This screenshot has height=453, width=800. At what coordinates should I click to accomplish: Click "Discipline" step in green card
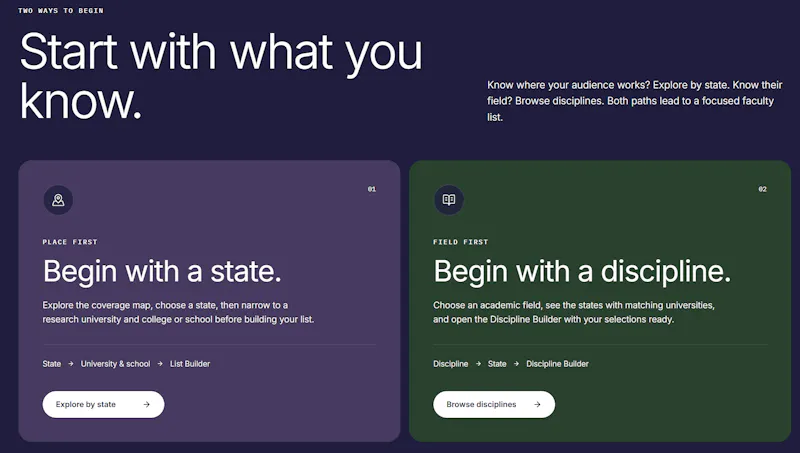[451, 364]
